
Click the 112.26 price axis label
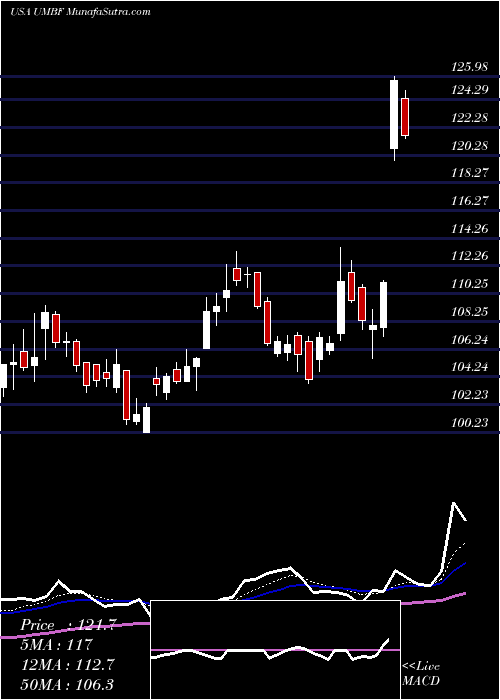[x=470, y=256]
